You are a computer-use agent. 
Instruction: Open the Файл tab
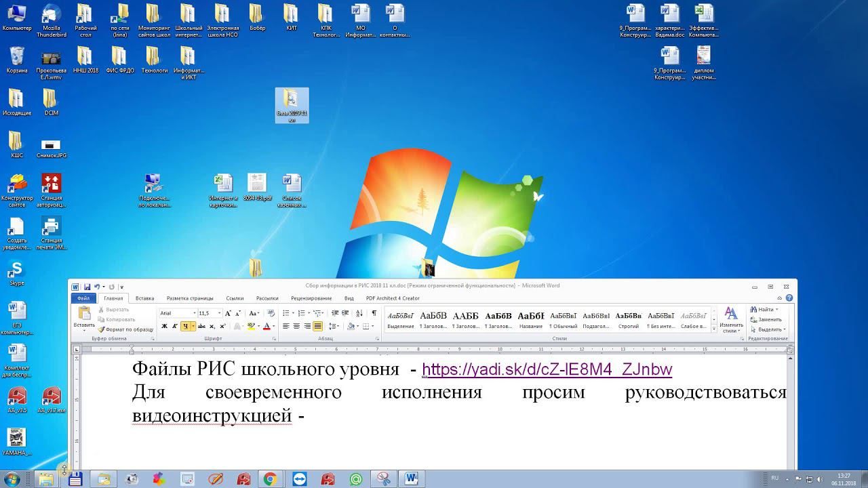point(83,298)
